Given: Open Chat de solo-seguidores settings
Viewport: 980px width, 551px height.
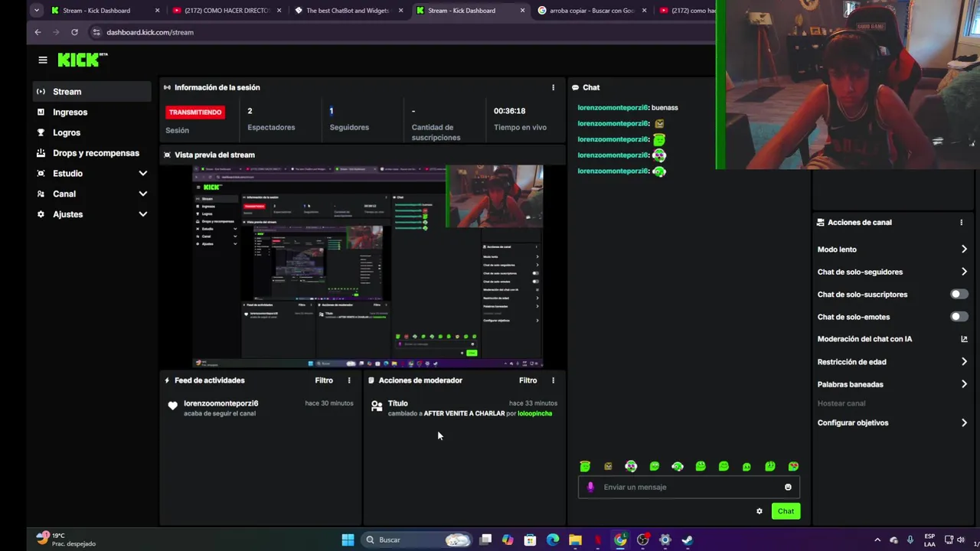Looking at the screenshot, I should click(892, 272).
